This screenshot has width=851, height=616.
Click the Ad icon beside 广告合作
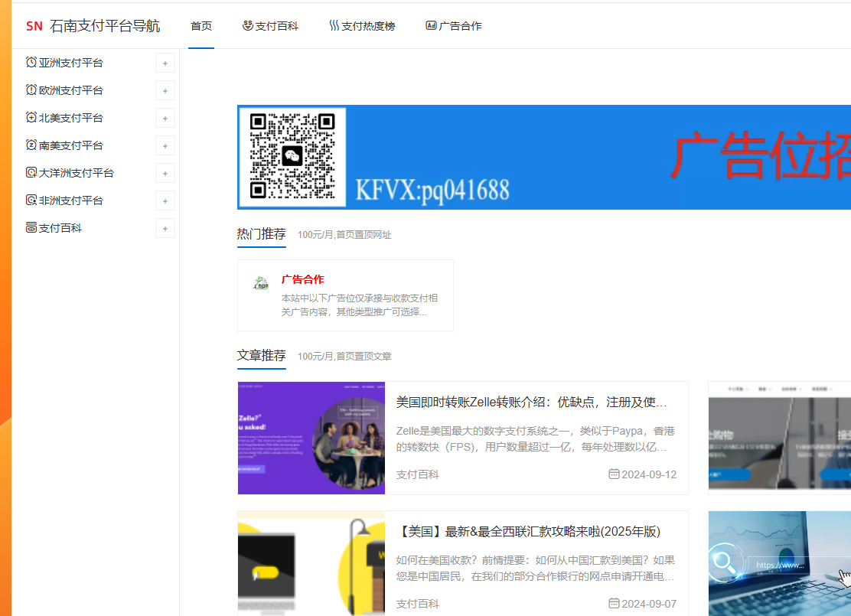(x=431, y=25)
